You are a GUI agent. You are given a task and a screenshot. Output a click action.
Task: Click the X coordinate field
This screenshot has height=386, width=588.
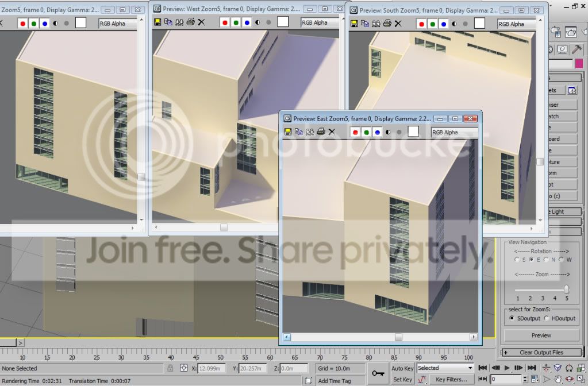pyautogui.click(x=212, y=368)
